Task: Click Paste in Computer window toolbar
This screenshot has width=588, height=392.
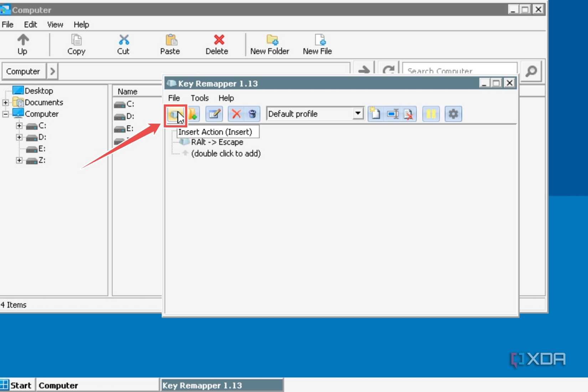Action: tap(170, 44)
